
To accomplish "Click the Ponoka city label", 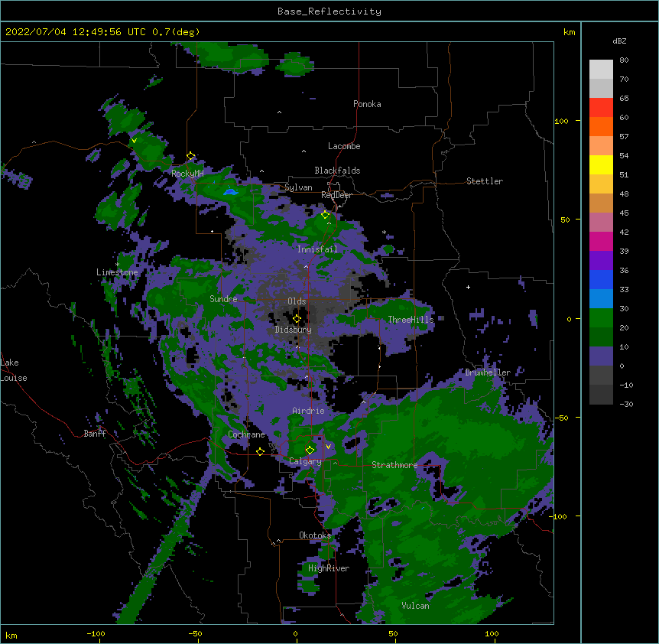I will 367,104.
